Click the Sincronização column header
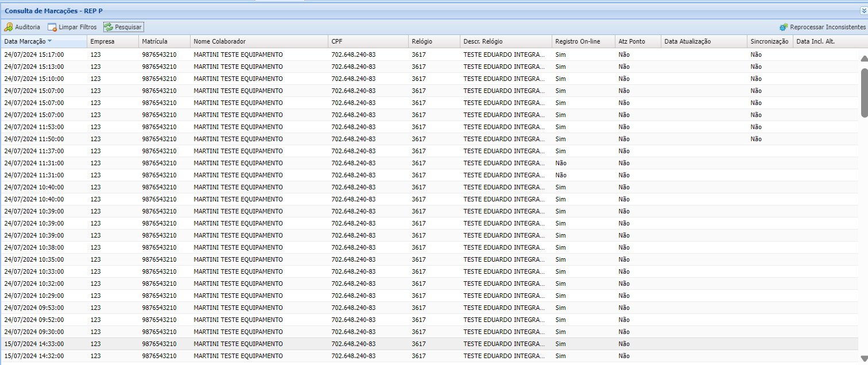The height and width of the screenshot is (365, 868). (770, 41)
